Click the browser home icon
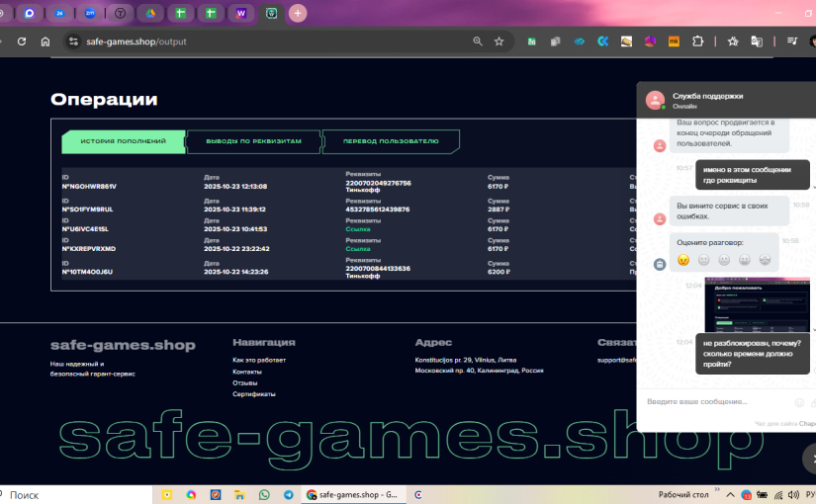 tap(45, 42)
